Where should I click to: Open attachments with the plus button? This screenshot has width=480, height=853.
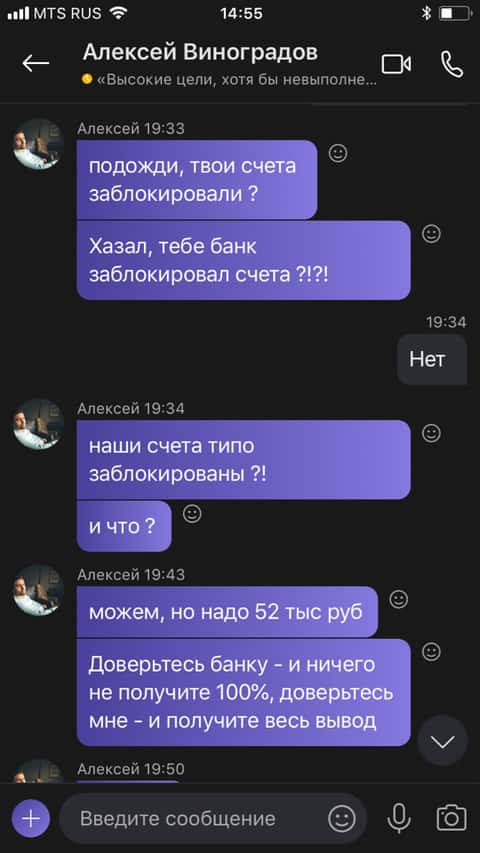(x=31, y=818)
